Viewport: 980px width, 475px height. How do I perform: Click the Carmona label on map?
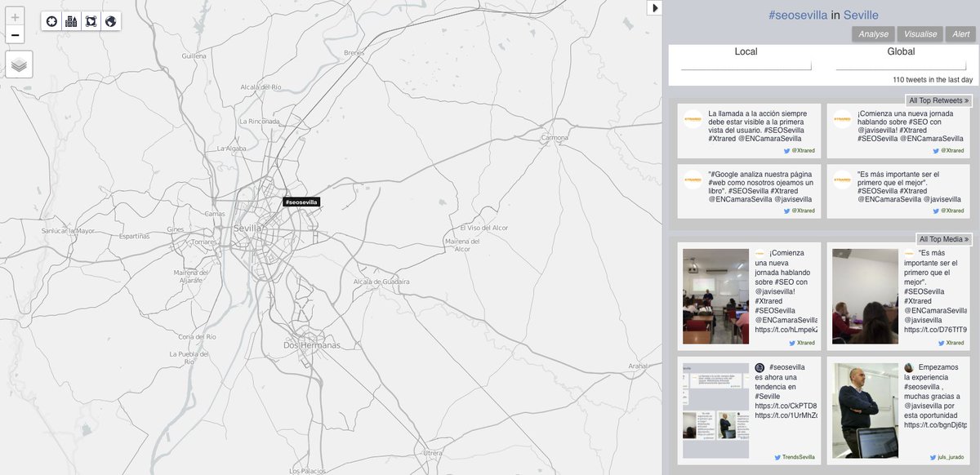click(555, 138)
